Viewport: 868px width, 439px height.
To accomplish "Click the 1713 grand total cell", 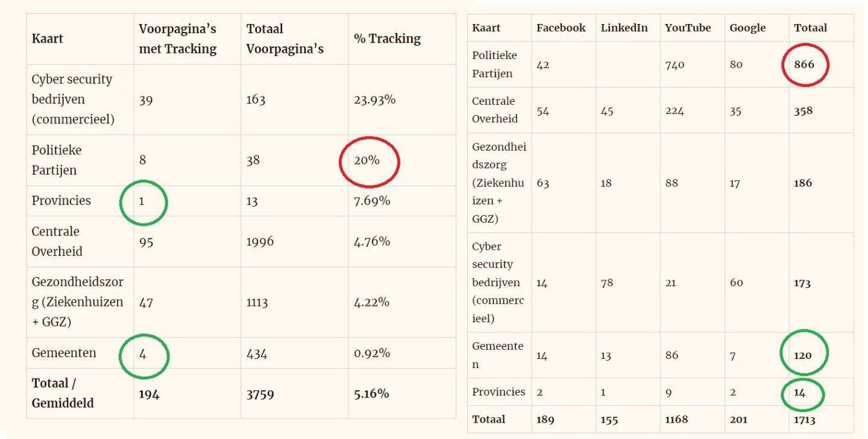I will 805,420.
